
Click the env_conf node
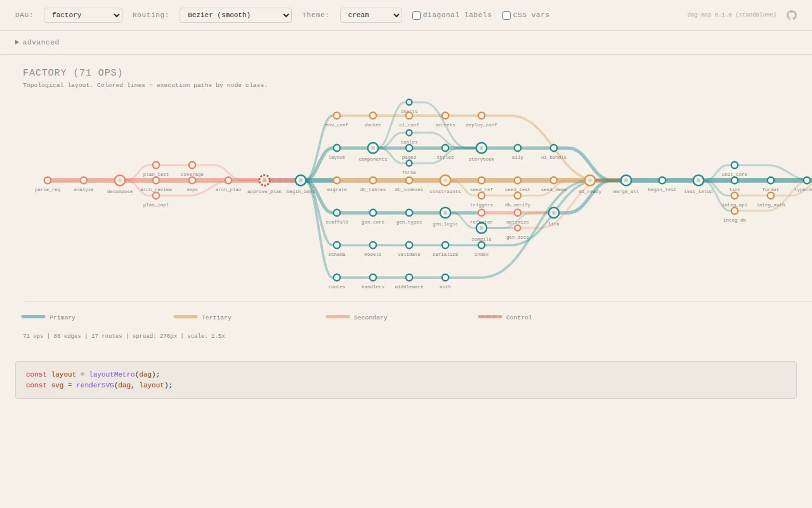(337, 116)
